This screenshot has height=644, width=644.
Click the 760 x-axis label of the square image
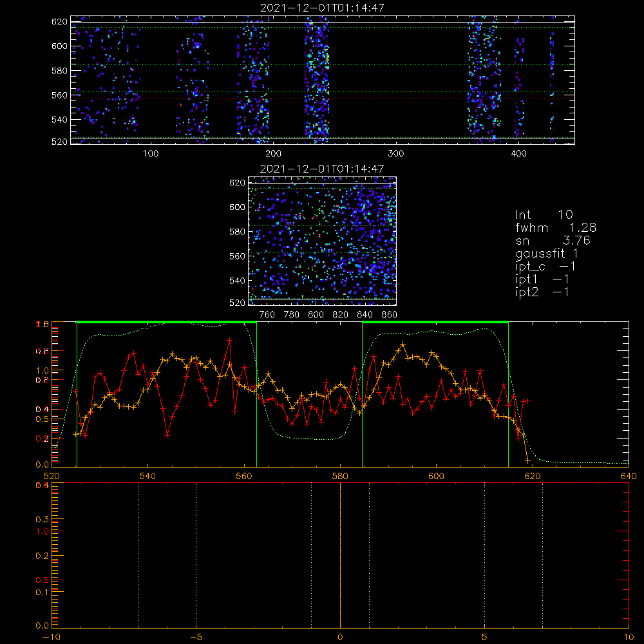(x=267, y=315)
